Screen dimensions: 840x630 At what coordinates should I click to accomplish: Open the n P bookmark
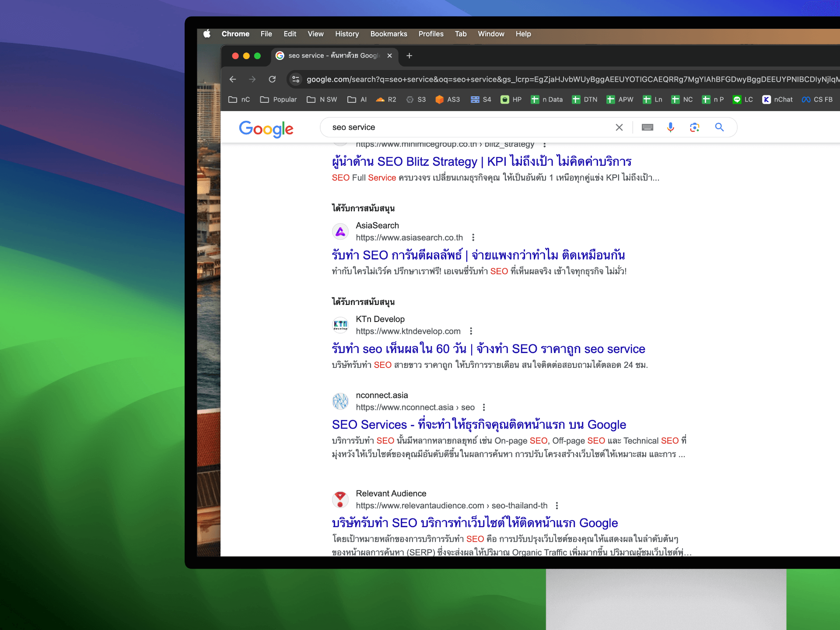(713, 100)
